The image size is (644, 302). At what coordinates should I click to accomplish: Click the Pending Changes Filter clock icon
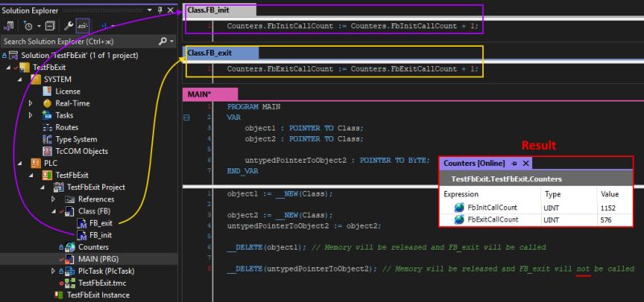28,27
